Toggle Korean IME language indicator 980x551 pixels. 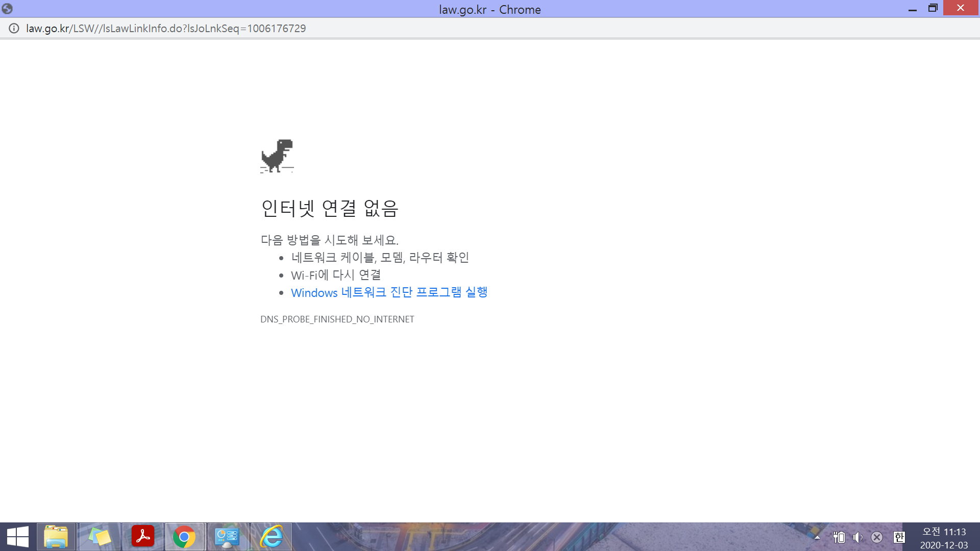click(899, 537)
